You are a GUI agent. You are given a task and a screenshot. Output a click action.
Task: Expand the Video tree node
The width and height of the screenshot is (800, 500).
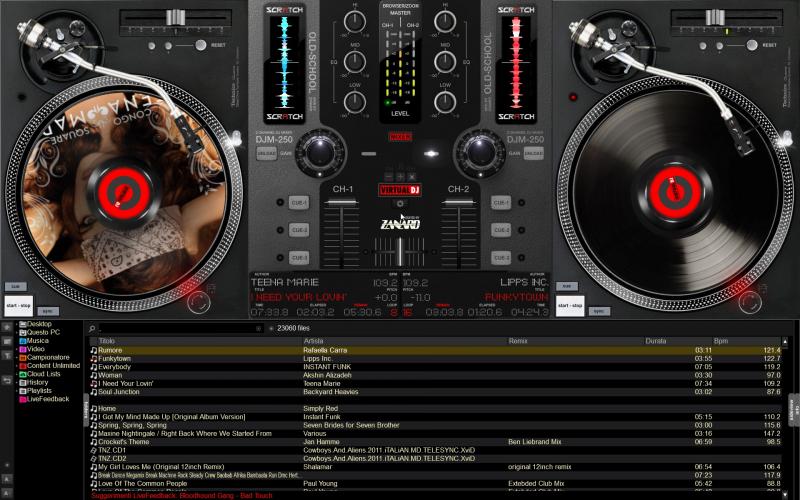(x=16, y=349)
